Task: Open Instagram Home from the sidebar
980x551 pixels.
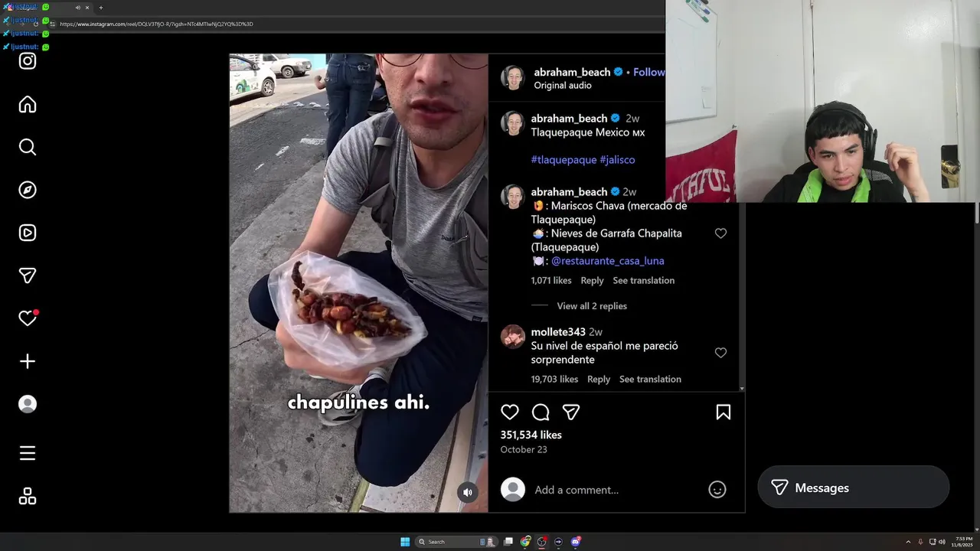Action: [x=28, y=104]
